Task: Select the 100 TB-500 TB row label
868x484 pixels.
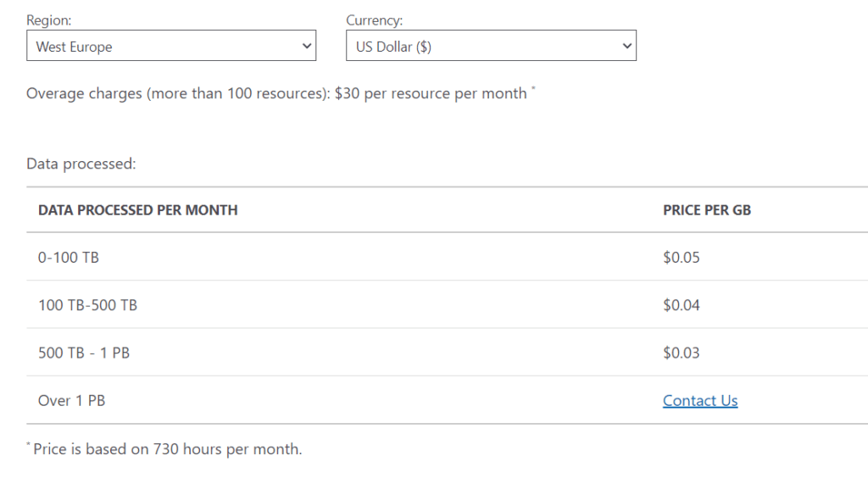Action: click(x=87, y=305)
